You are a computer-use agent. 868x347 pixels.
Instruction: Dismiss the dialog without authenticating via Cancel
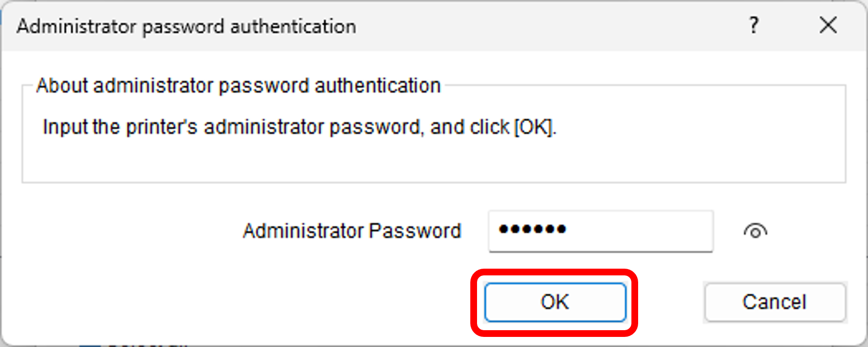click(x=774, y=302)
